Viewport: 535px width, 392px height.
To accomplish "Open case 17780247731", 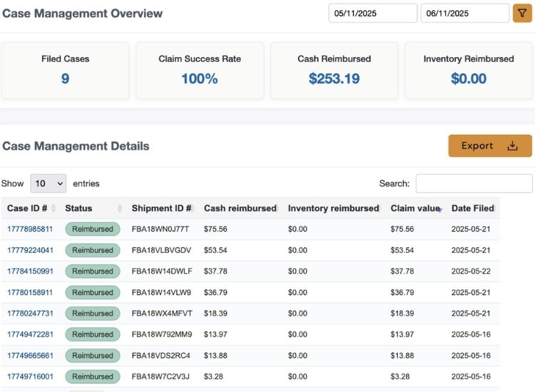I will point(30,314).
